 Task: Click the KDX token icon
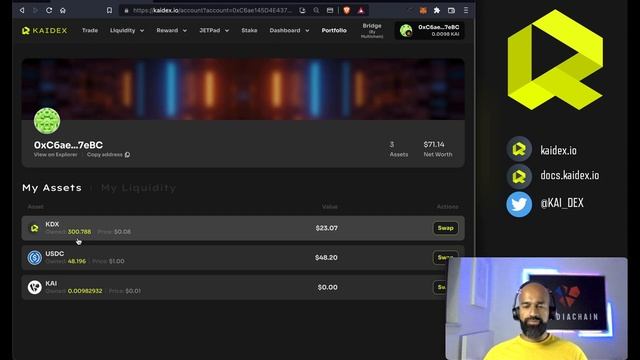(x=35, y=228)
